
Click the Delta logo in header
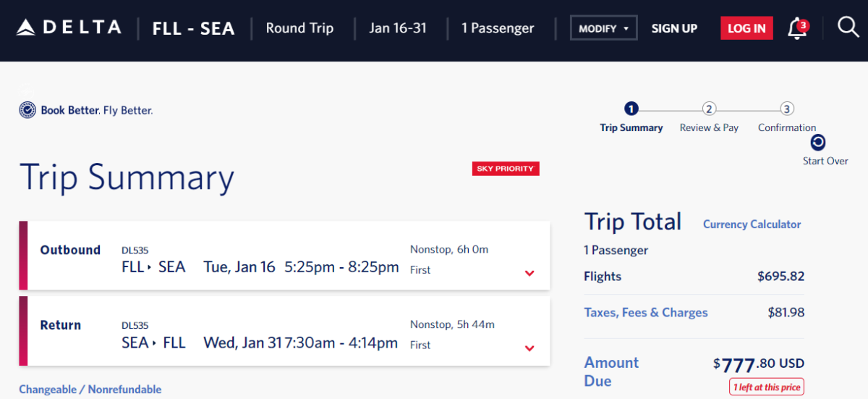click(x=69, y=28)
